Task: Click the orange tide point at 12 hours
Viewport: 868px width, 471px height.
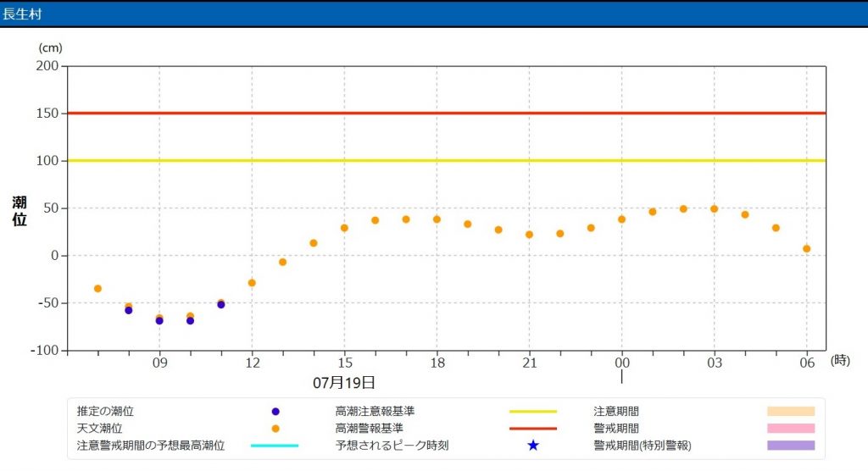Action: (252, 283)
